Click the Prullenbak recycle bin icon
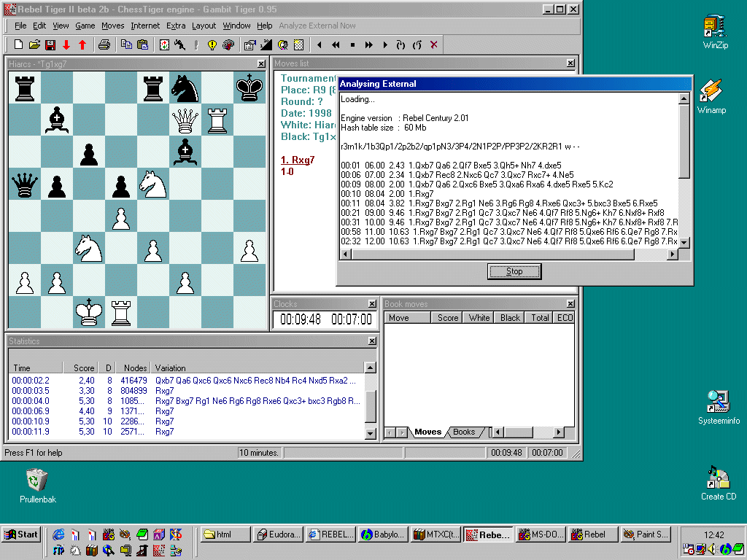Viewport: 747px width, 560px height. tap(38, 485)
